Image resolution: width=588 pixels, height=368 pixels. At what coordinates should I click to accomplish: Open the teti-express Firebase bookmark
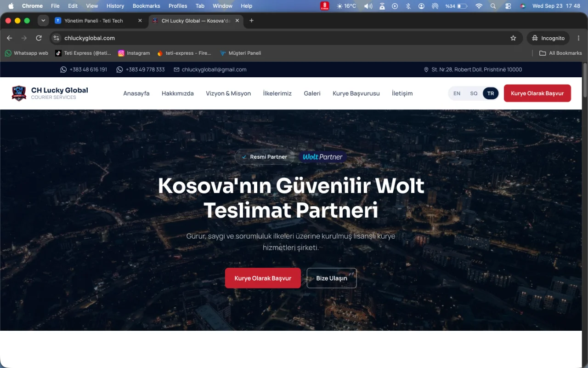(184, 53)
